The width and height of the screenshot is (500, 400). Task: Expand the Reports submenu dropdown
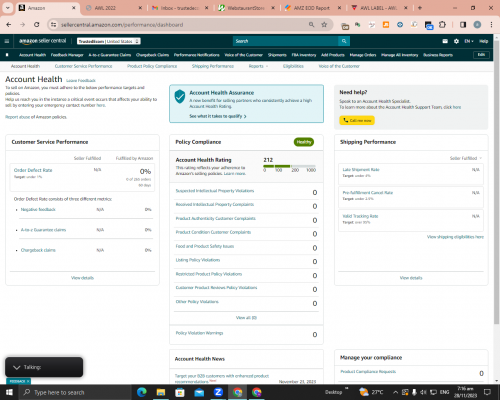pos(258,66)
